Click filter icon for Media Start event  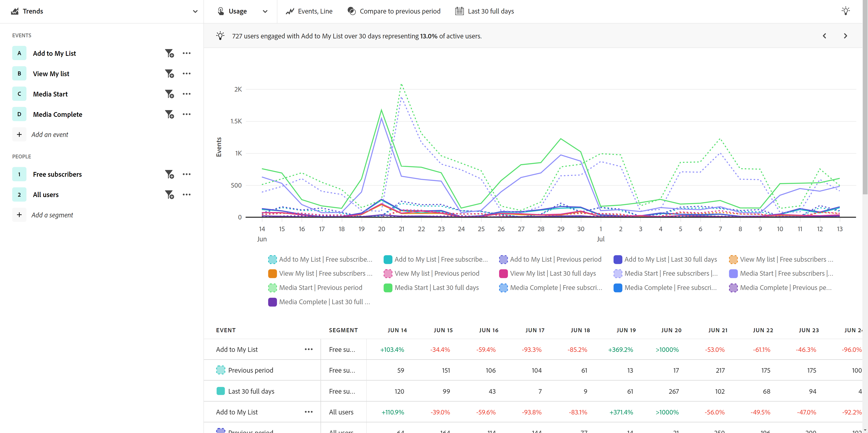click(169, 94)
